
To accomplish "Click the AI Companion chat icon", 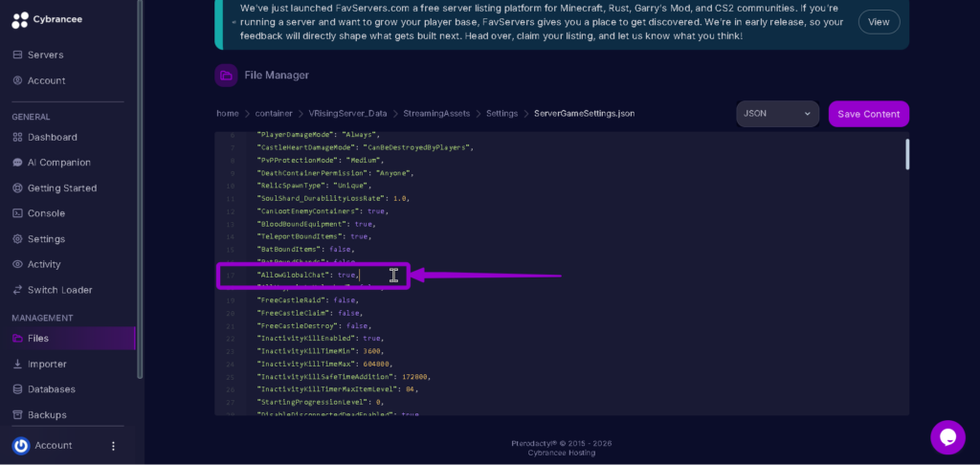I will [x=17, y=163].
